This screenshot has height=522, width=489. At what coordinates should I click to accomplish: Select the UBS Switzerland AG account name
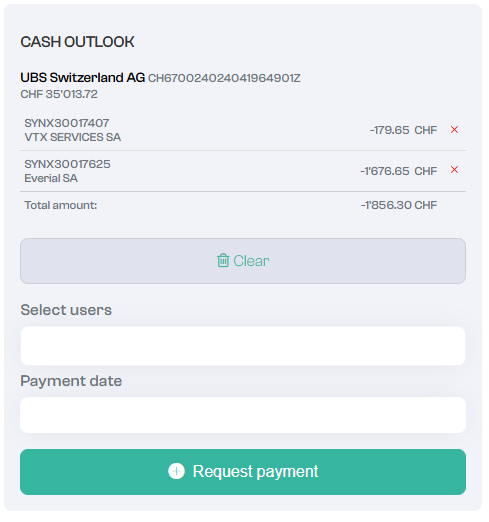(83, 78)
